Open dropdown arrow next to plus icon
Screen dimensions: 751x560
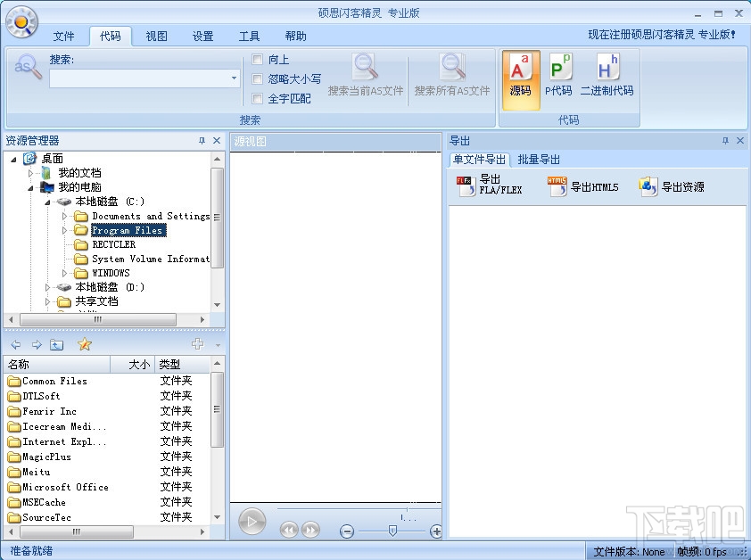218,345
